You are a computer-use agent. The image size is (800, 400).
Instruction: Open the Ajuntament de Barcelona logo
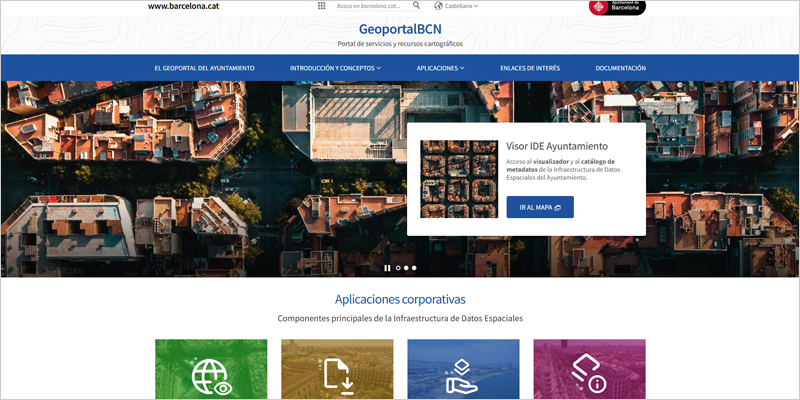click(x=617, y=7)
